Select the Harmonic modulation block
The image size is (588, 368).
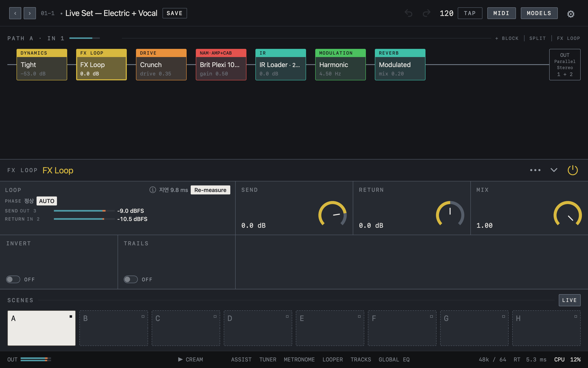340,64
